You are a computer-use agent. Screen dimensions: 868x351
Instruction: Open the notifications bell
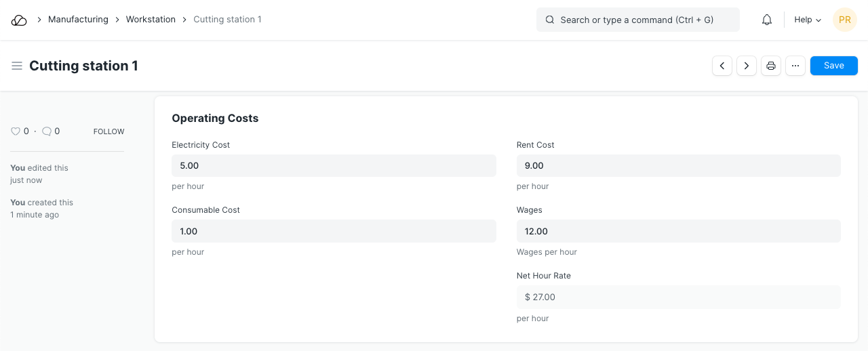pyautogui.click(x=767, y=20)
